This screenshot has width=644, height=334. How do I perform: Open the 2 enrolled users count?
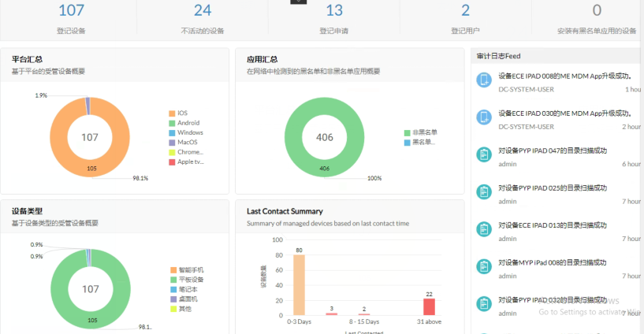(x=465, y=11)
